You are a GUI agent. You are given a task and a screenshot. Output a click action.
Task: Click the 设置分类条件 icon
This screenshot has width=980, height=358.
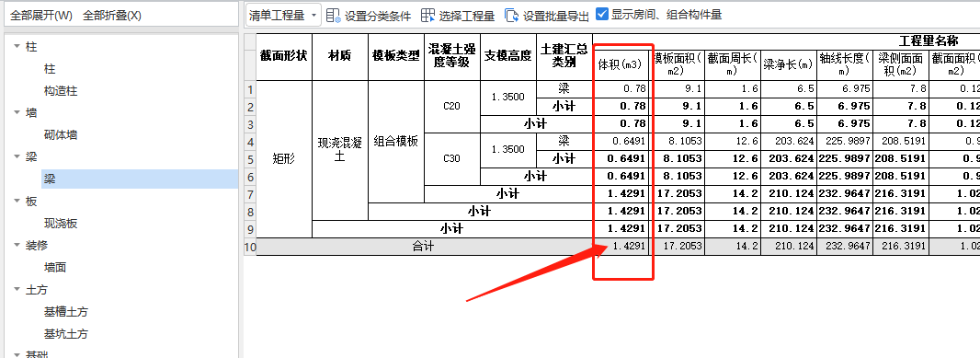click(x=333, y=16)
